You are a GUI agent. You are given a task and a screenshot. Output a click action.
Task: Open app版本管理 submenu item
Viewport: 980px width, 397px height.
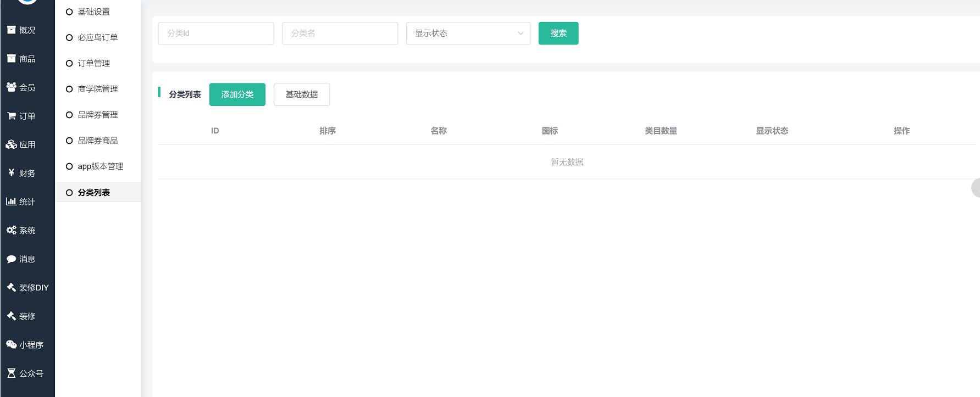[100, 166]
